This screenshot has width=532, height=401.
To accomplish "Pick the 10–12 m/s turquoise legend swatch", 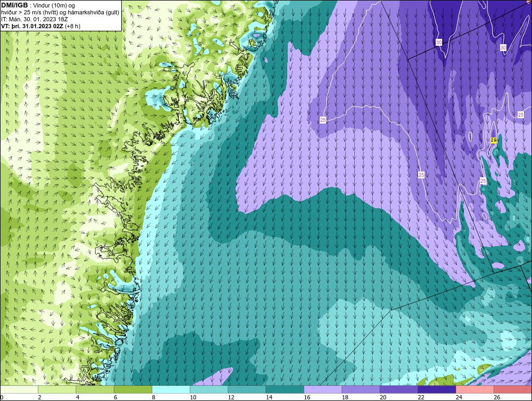I will pyautogui.click(x=209, y=389).
